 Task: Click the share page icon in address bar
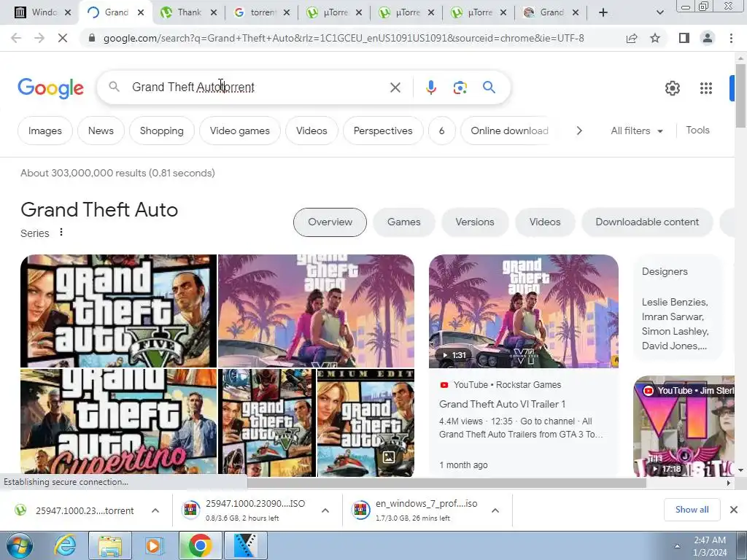[x=632, y=38]
